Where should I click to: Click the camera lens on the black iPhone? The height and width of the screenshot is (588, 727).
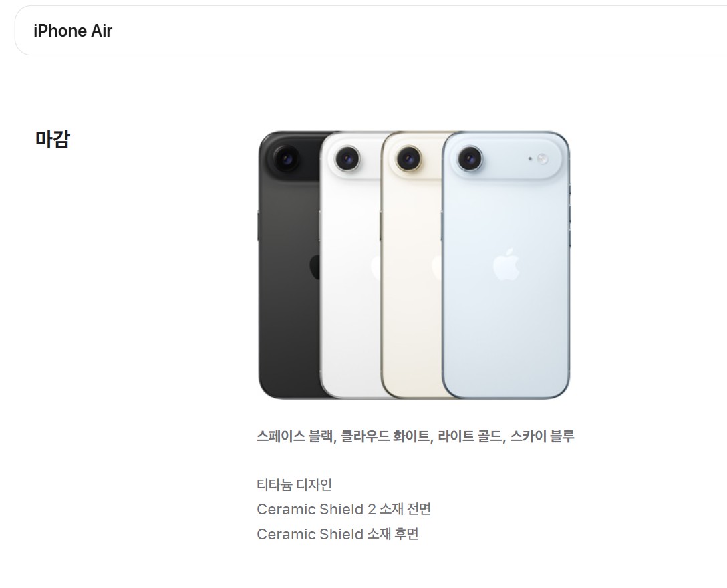pos(286,158)
